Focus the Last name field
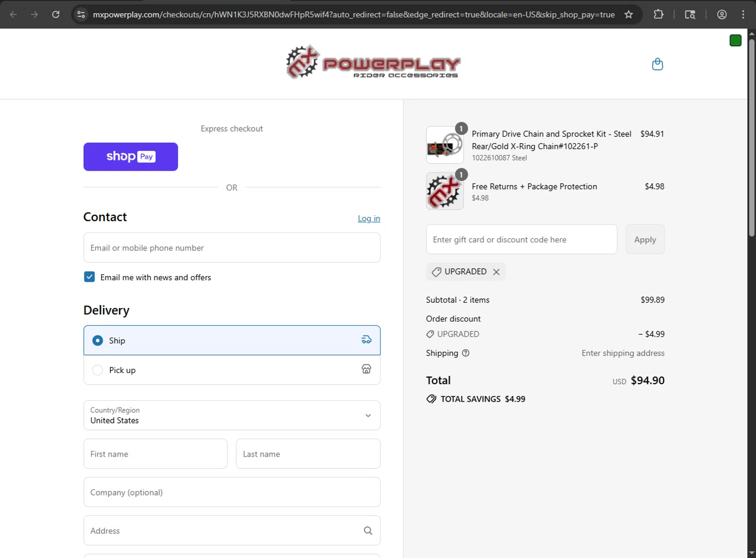Screen dimensions: 756x558 (308, 454)
